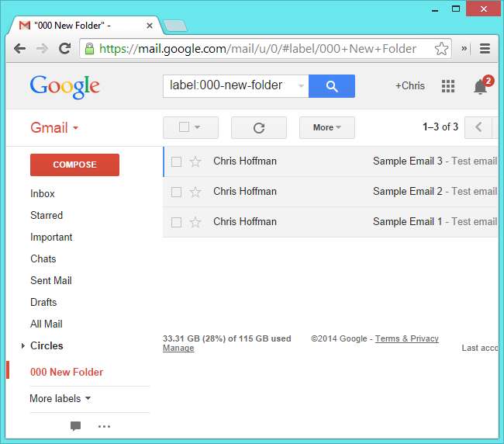Reload the page with the browser refresh icon
The height and width of the screenshot is (444, 504).
coord(64,49)
